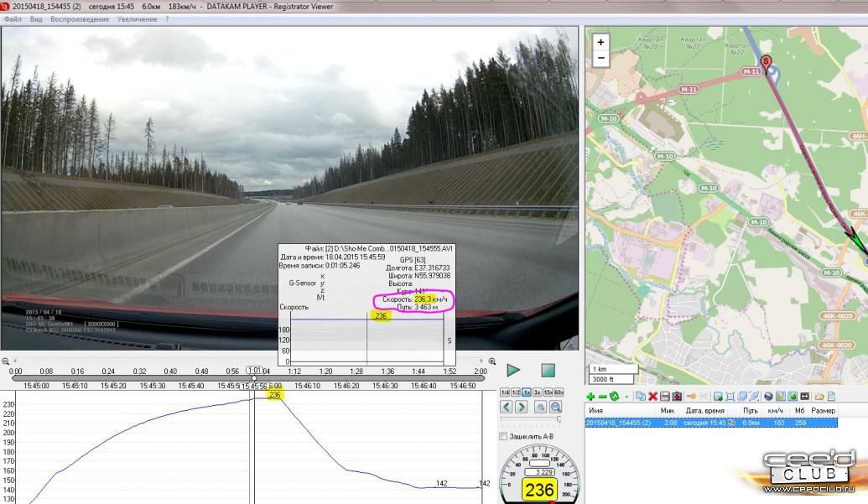Click the map zoom in plus button
This screenshot has width=868, height=504.
click(600, 42)
